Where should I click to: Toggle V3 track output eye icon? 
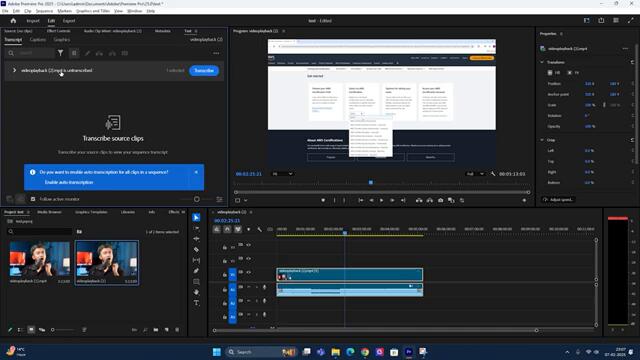[x=248, y=245]
